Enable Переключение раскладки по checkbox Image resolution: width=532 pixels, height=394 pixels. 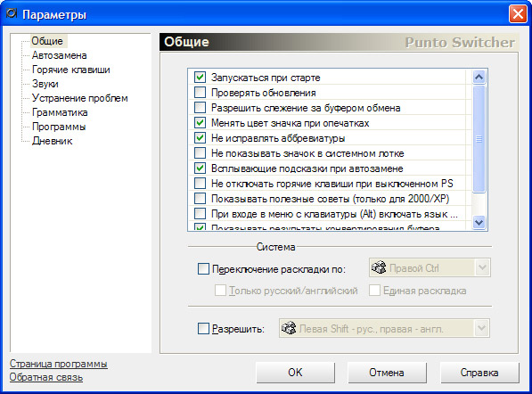click(x=203, y=269)
